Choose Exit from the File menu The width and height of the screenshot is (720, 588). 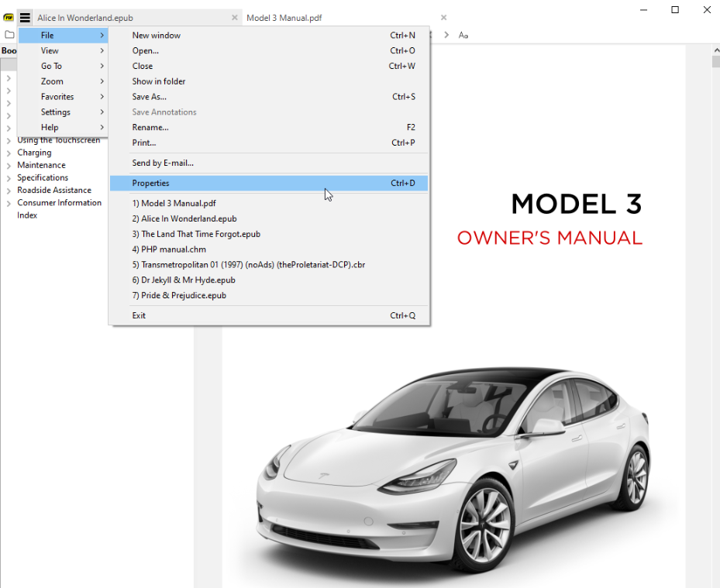point(269,316)
